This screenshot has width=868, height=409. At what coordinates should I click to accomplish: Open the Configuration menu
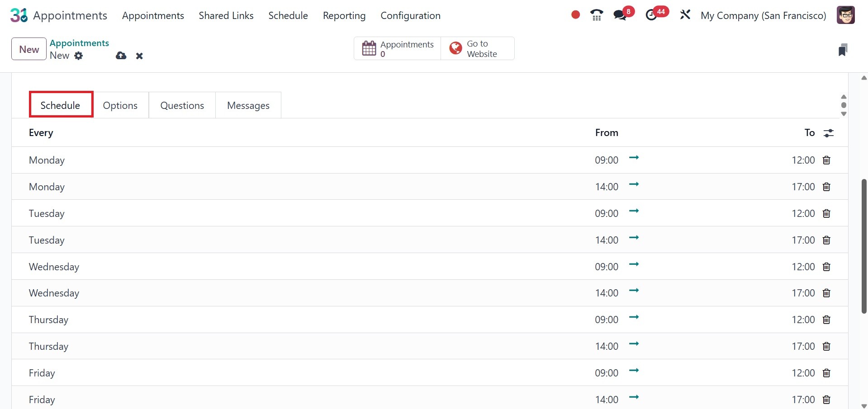[410, 15]
